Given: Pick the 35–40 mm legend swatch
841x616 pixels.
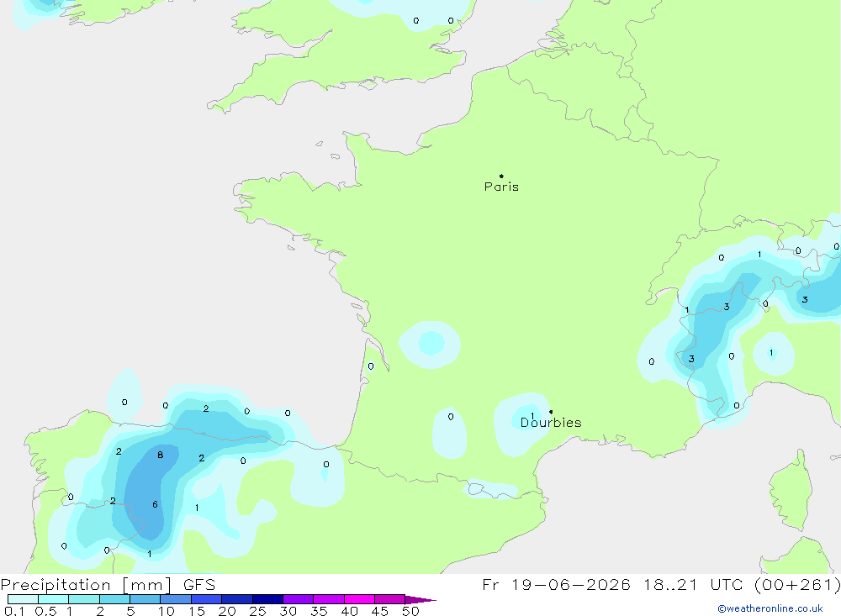Looking at the screenshot, I should 329,599.
